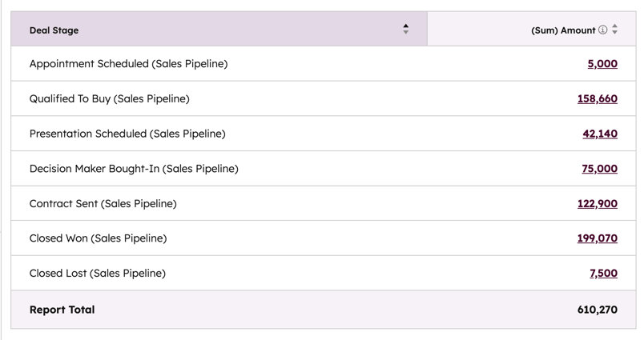Image resolution: width=644 pixels, height=340 pixels.
Task: View deals behind the 122,900 amount
Action: tap(597, 204)
